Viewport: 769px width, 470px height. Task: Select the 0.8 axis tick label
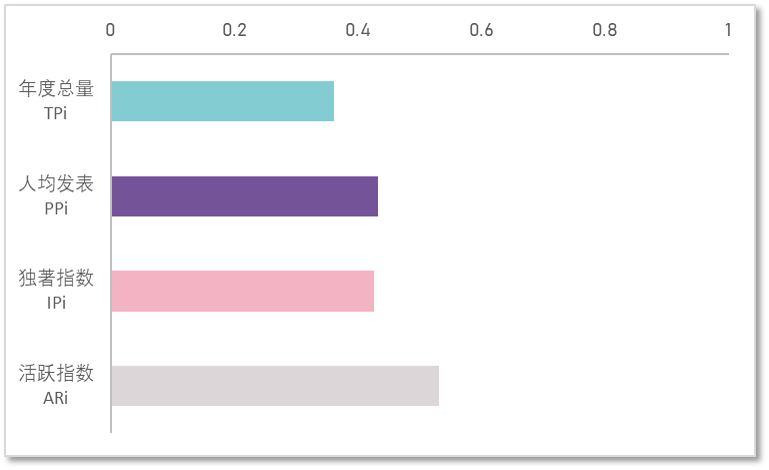click(x=605, y=30)
